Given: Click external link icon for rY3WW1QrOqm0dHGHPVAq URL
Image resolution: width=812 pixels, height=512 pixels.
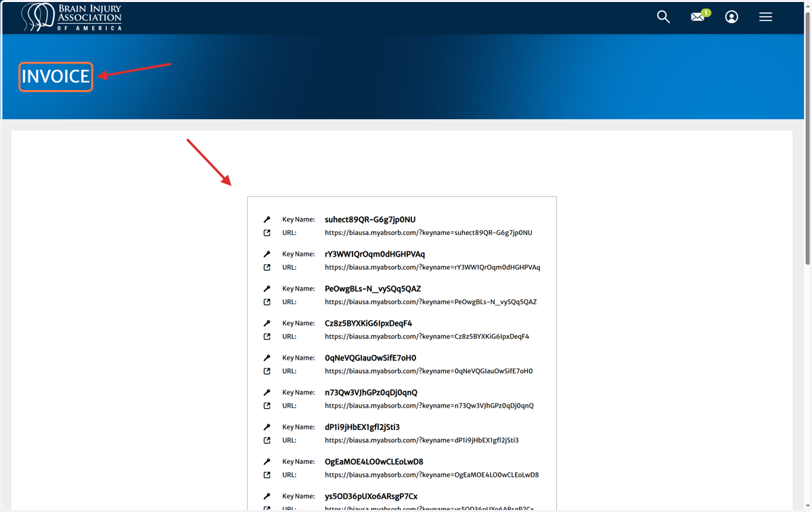Looking at the screenshot, I should tap(267, 267).
